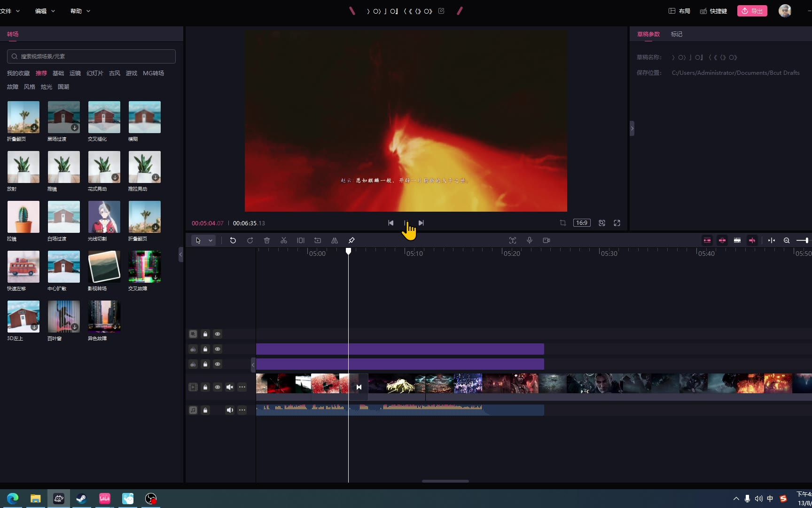
Task: Click the 导出 export button
Action: click(x=752, y=11)
